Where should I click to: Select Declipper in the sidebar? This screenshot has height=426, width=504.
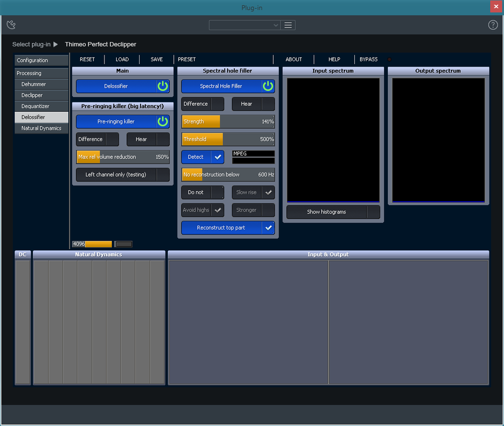click(x=42, y=95)
